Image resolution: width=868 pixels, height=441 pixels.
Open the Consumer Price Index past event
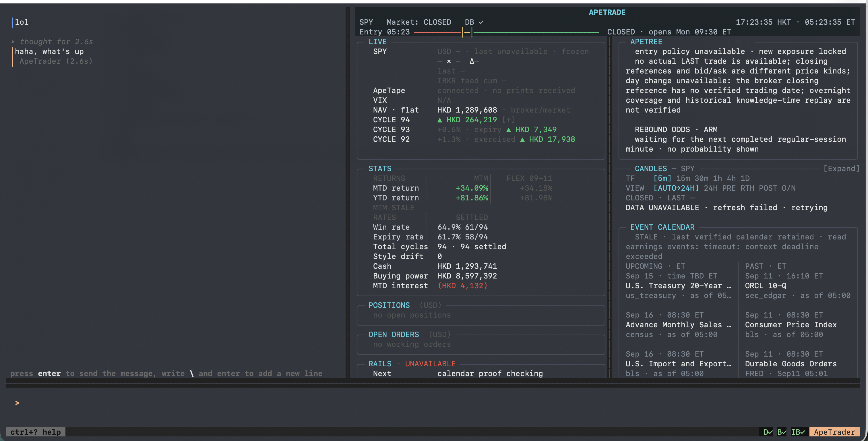[791, 325]
